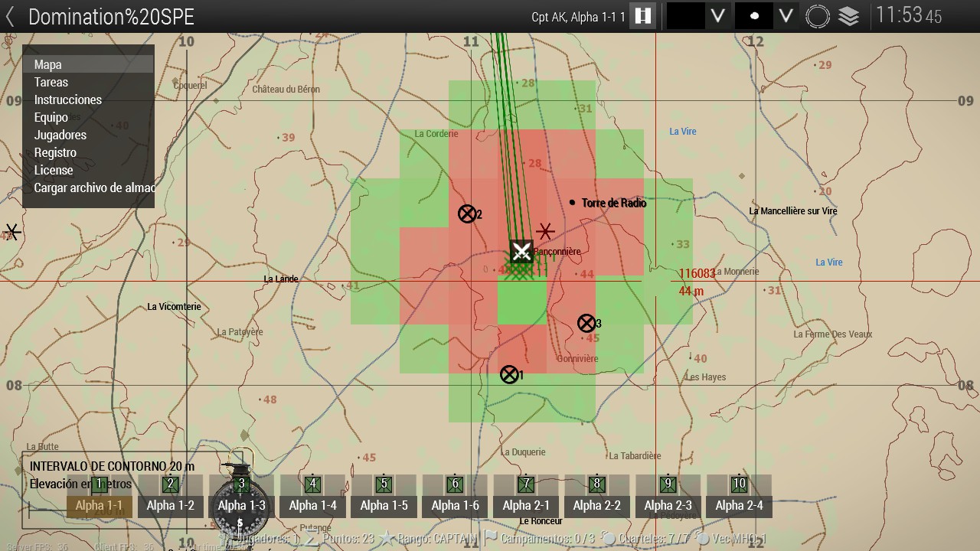Click the green infantry icon numbered 7
Viewport: 980px width, 551px height.
pos(526,484)
